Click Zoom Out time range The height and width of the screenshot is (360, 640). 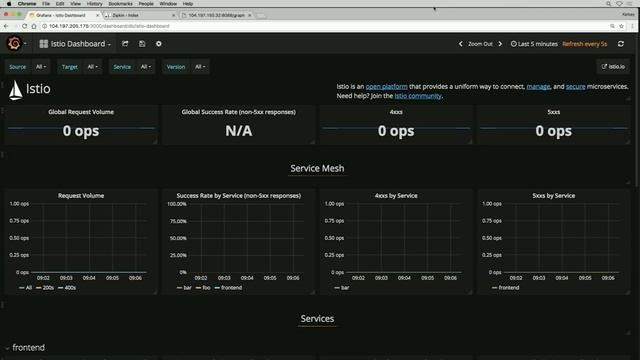click(x=480, y=44)
